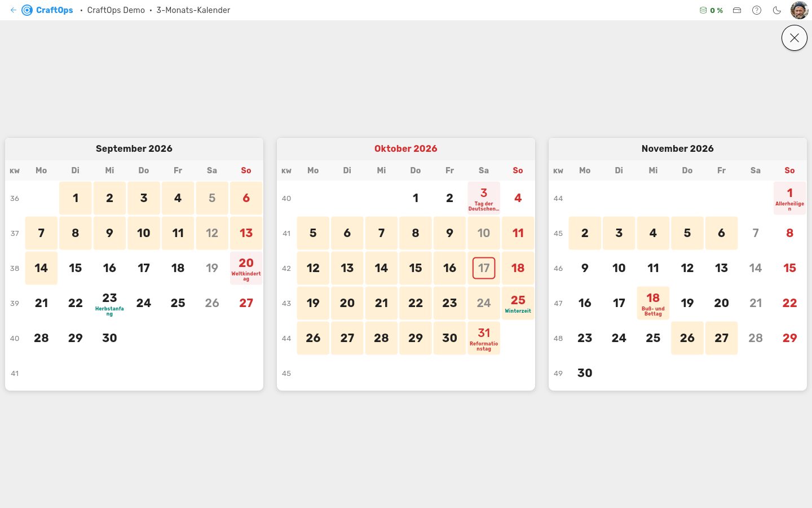Click September 23 Herbstanfang
The image size is (812, 508).
point(109,303)
